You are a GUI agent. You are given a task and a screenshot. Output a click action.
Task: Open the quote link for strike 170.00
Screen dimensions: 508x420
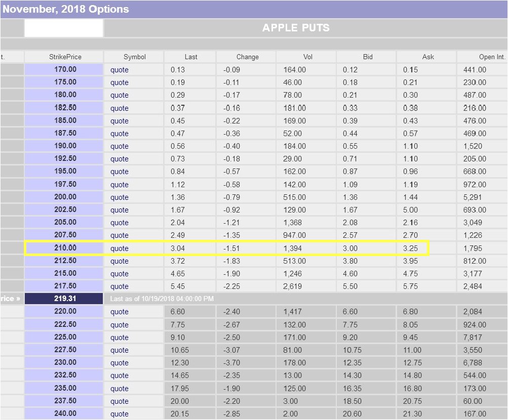pyautogui.click(x=119, y=70)
